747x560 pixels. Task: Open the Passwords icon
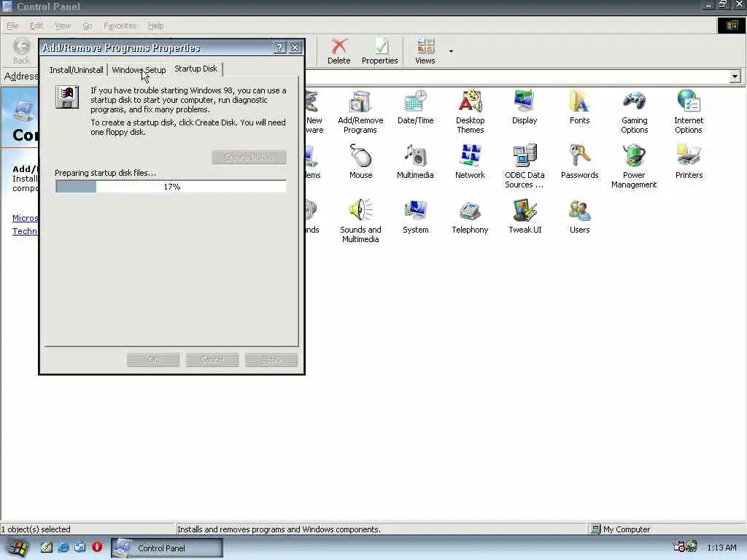[579, 162]
